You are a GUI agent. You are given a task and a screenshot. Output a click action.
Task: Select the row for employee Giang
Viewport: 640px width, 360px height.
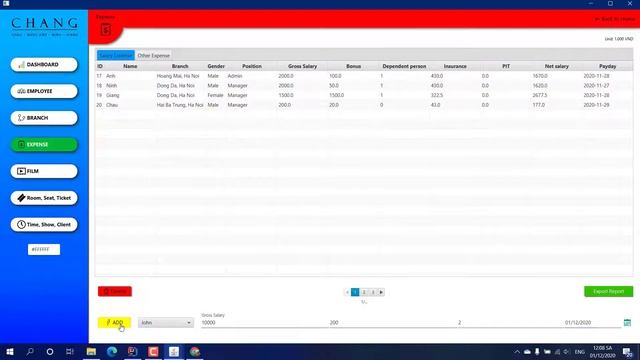(364, 95)
